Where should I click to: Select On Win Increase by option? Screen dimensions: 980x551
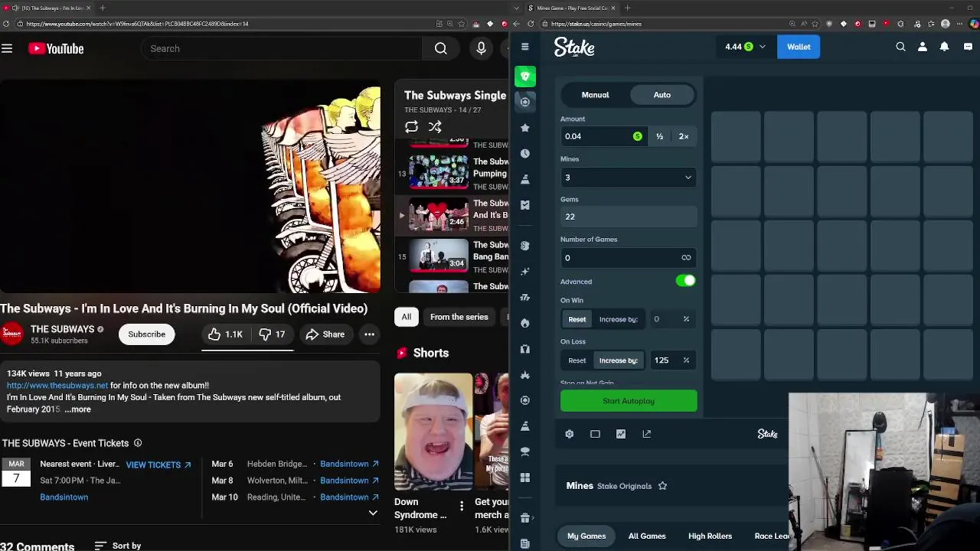pos(619,319)
